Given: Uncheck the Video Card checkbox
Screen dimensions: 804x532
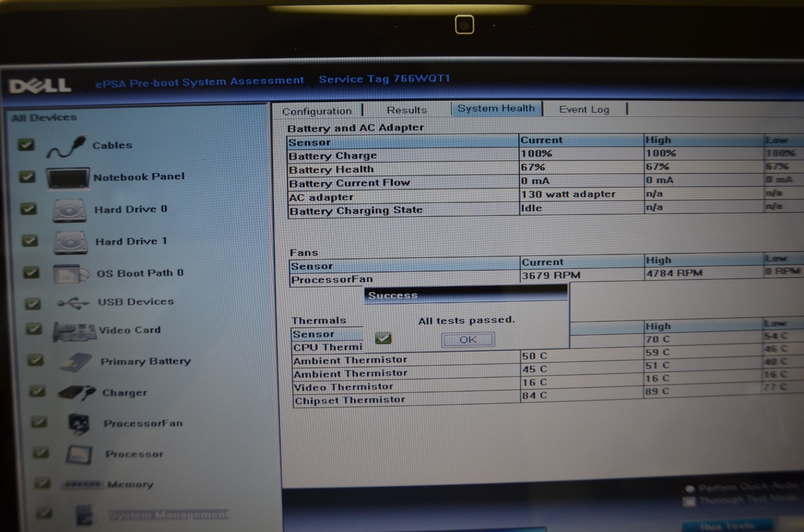Looking at the screenshot, I should 34,329.
